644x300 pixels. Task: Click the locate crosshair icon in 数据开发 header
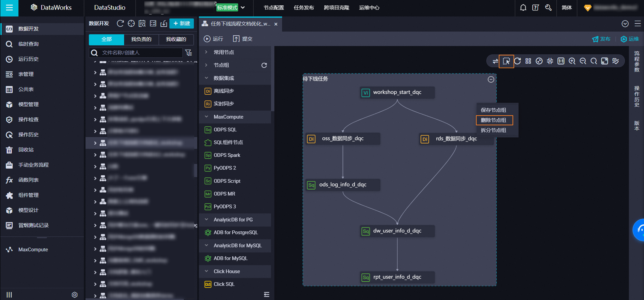131,24
